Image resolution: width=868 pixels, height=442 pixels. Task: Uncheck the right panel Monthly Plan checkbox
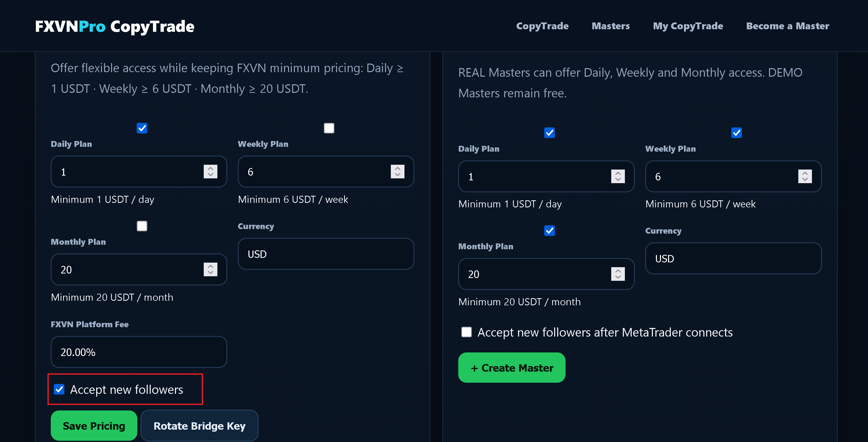[x=549, y=231]
